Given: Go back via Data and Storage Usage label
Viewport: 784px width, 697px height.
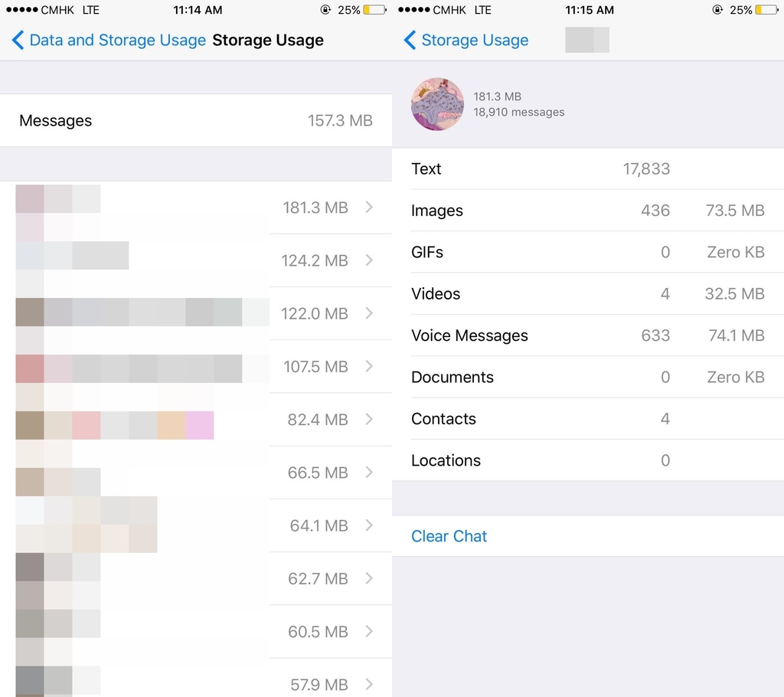Looking at the screenshot, I should [x=117, y=40].
